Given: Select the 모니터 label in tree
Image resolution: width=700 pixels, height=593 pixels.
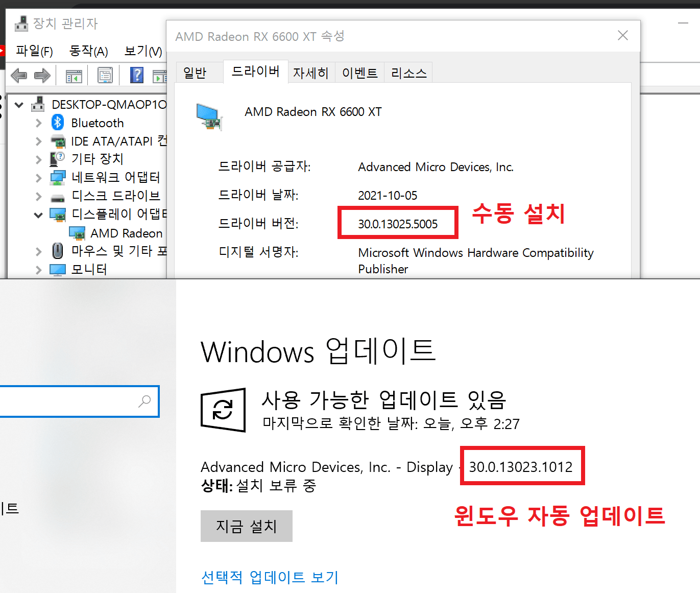Looking at the screenshot, I should 89,269.
